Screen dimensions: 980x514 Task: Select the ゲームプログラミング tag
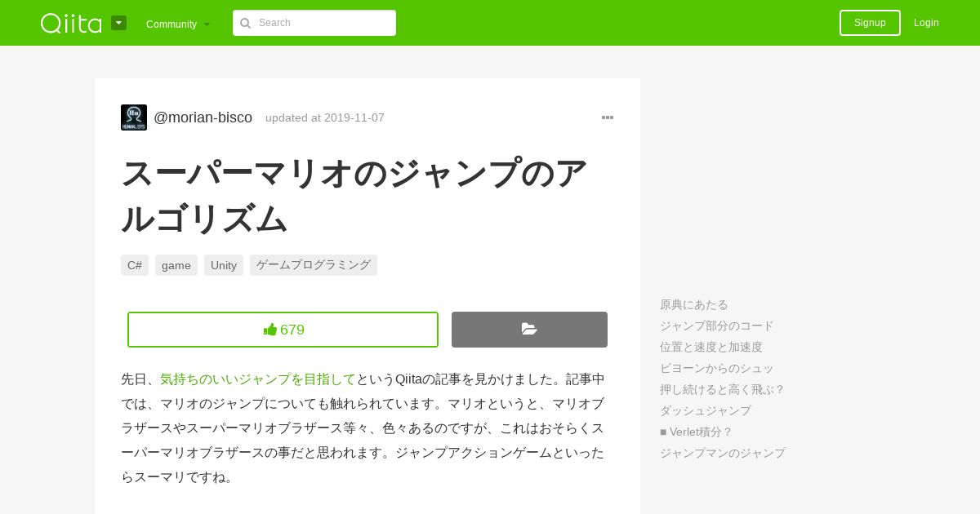pos(314,265)
